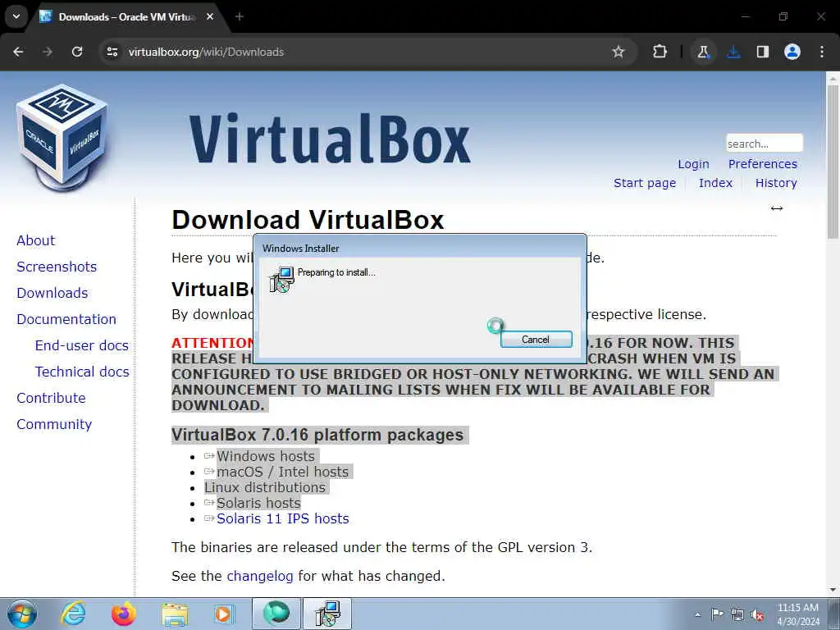
Task: Open Chrome three-dot menu
Action: 822,52
